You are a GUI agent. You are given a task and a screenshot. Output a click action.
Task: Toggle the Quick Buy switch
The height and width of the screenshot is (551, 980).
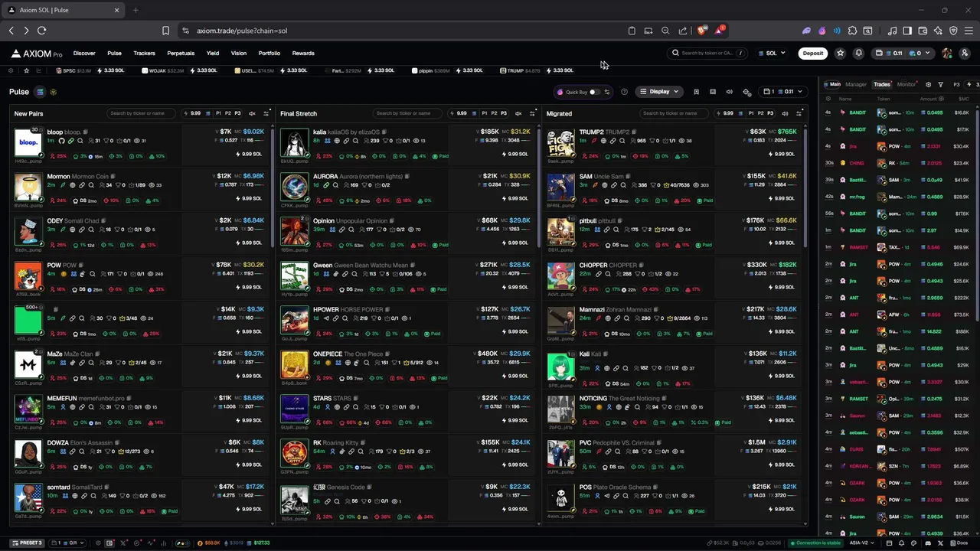[594, 92]
